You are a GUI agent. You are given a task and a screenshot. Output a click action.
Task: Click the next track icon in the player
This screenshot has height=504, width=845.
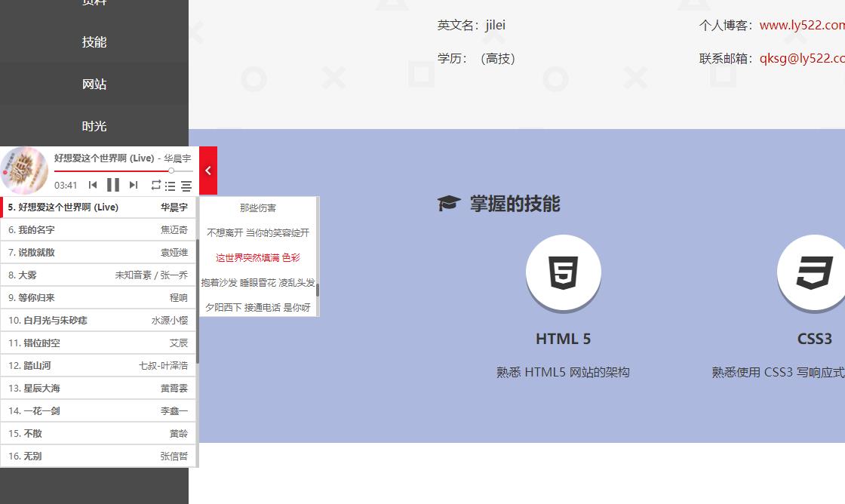(x=134, y=185)
